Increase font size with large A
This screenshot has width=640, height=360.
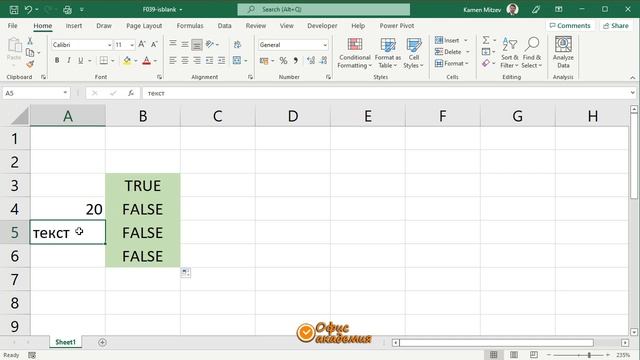142,44
